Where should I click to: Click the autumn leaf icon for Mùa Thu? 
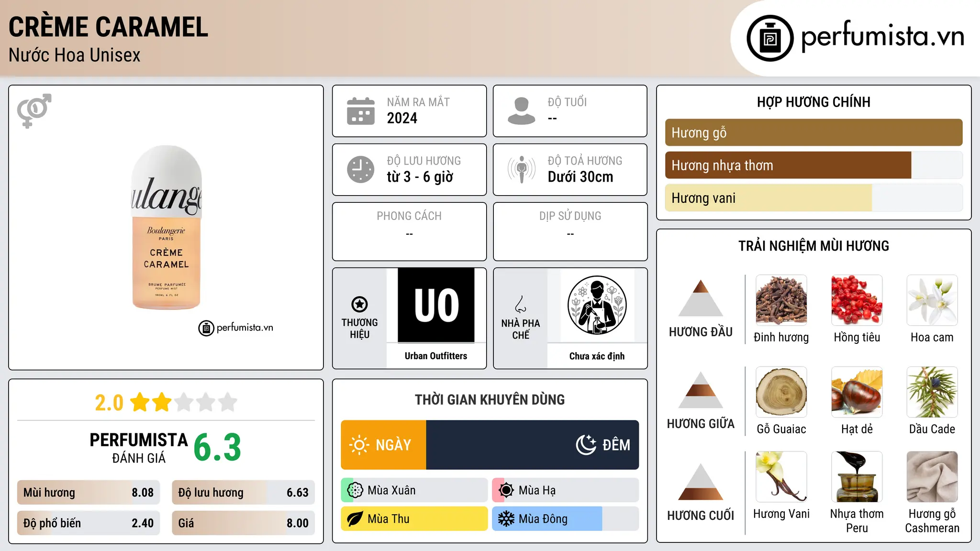(355, 519)
